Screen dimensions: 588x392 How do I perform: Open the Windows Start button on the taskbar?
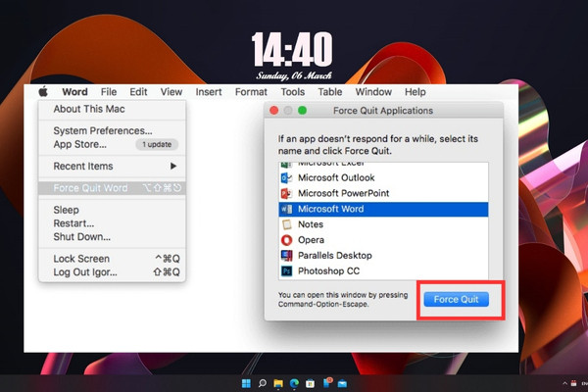(x=246, y=383)
